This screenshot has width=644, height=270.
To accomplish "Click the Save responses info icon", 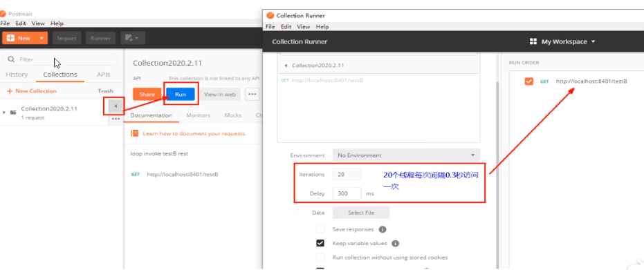I will click(x=383, y=229).
